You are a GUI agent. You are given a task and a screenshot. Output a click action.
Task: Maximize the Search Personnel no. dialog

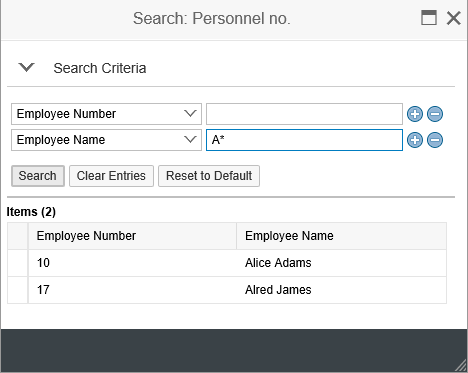coord(429,18)
